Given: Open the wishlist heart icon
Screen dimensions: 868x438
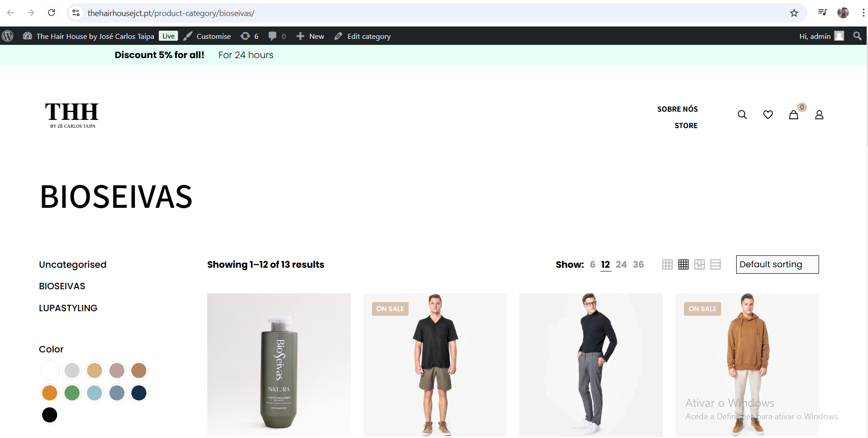Looking at the screenshot, I should pos(768,115).
